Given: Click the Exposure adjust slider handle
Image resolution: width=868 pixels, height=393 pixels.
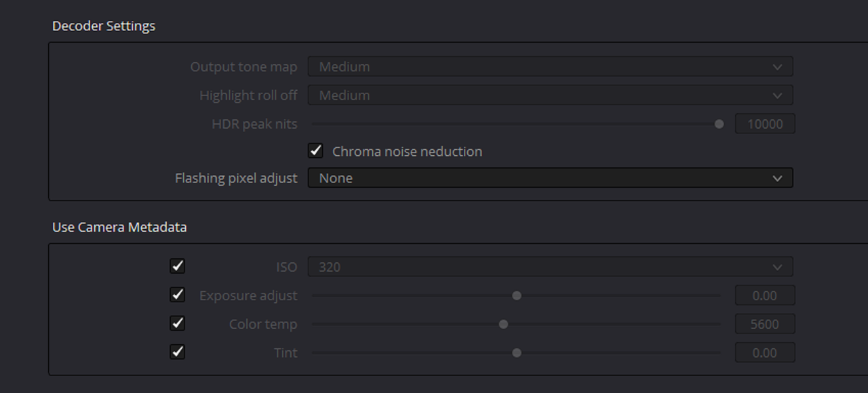Looking at the screenshot, I should tap(517, 295).
